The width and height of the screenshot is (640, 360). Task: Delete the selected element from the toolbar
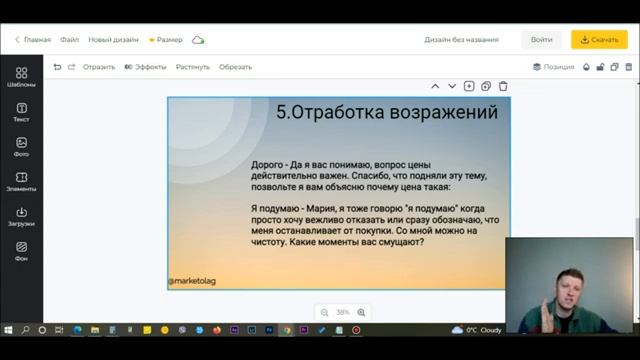pos(629,67)
